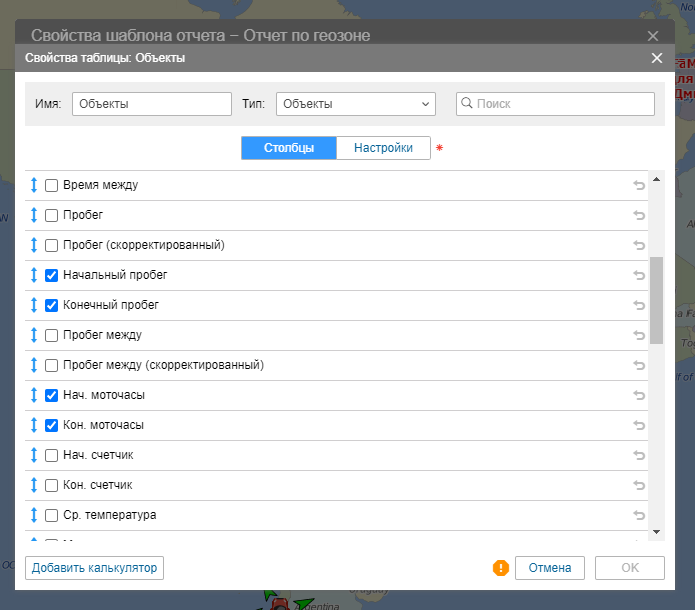Disable the Кон. моточасы checkbox
695x610 pixels.
coord(52,425)
